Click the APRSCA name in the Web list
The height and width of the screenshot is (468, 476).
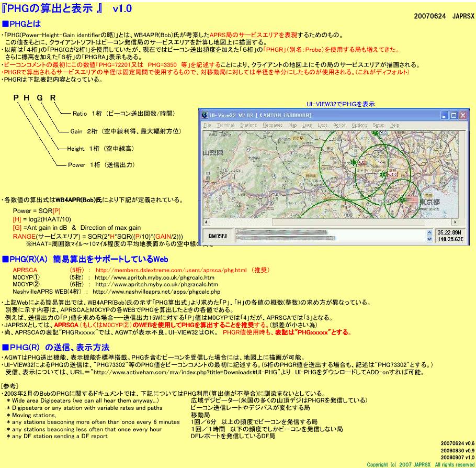[x=25, y=270]
